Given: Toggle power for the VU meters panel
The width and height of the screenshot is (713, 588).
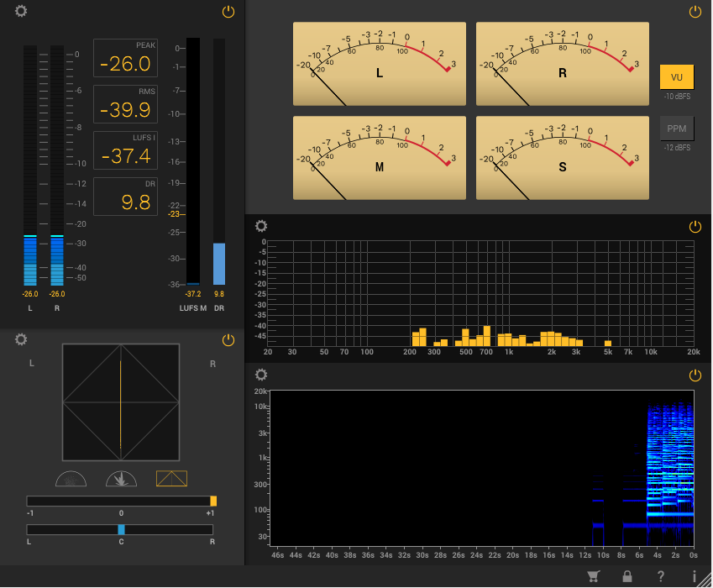Looking at the screenshot, I should click(695, 12).
